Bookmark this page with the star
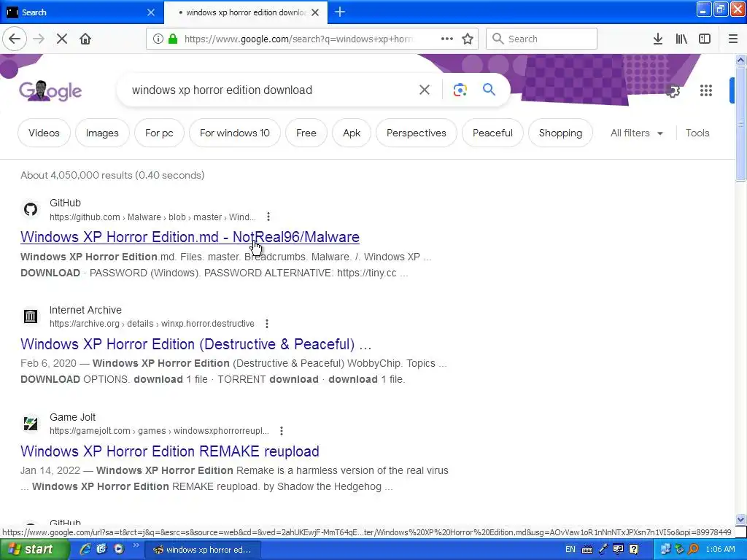The width and height of the screenshot is (747, 560). [x=468, y=39]
